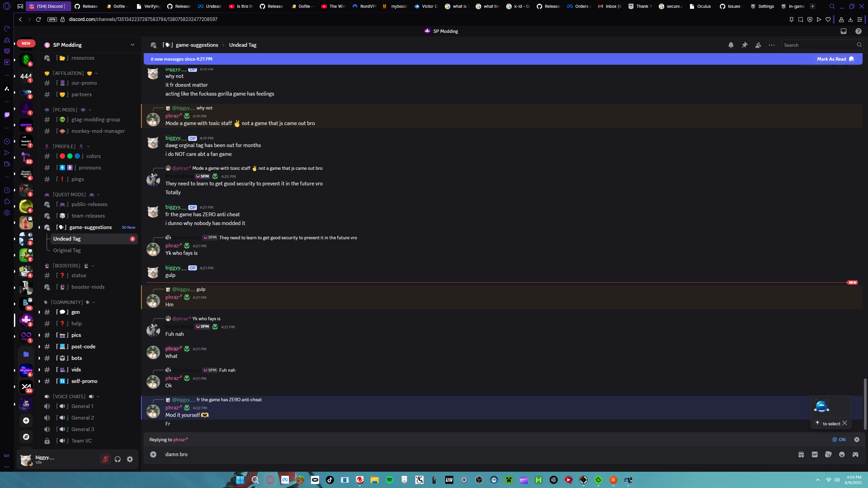Collapse the QUEST MODS category
Viewport: 868px width, 488px height.
click(x=69, y=195)
